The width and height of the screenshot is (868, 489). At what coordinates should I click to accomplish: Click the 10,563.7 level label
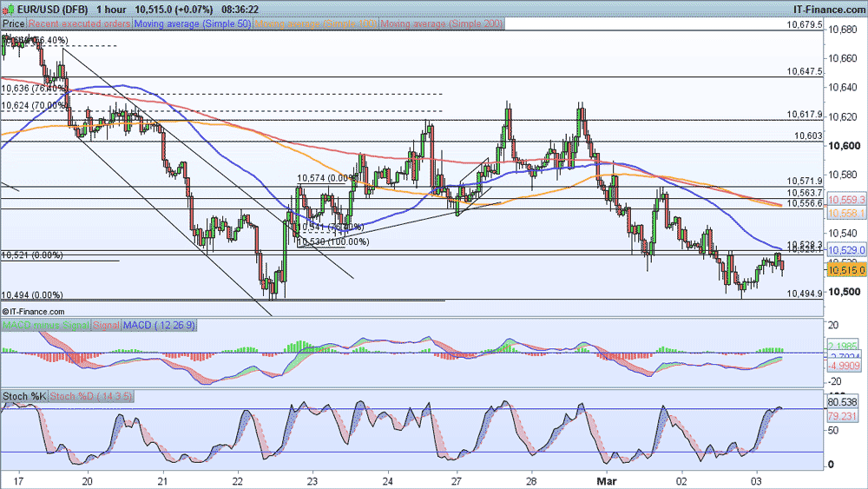(805, 193)
